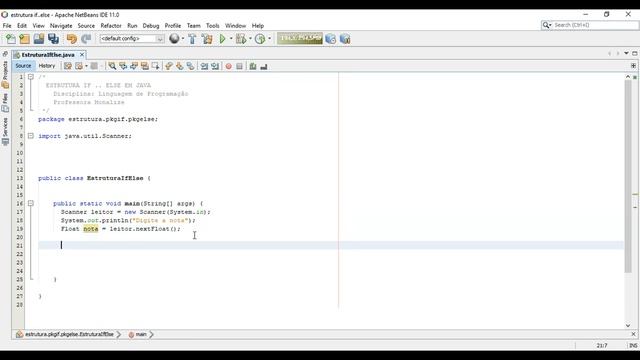Open the Files side panel
This screenshot has height=360, width=640.
click(x=5, y=102)
